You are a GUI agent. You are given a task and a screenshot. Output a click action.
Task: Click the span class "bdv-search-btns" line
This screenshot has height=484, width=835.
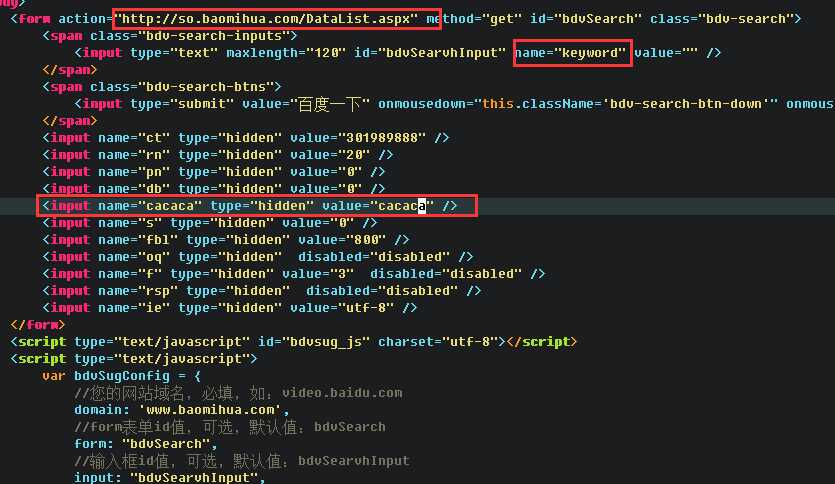coord(161,87)
